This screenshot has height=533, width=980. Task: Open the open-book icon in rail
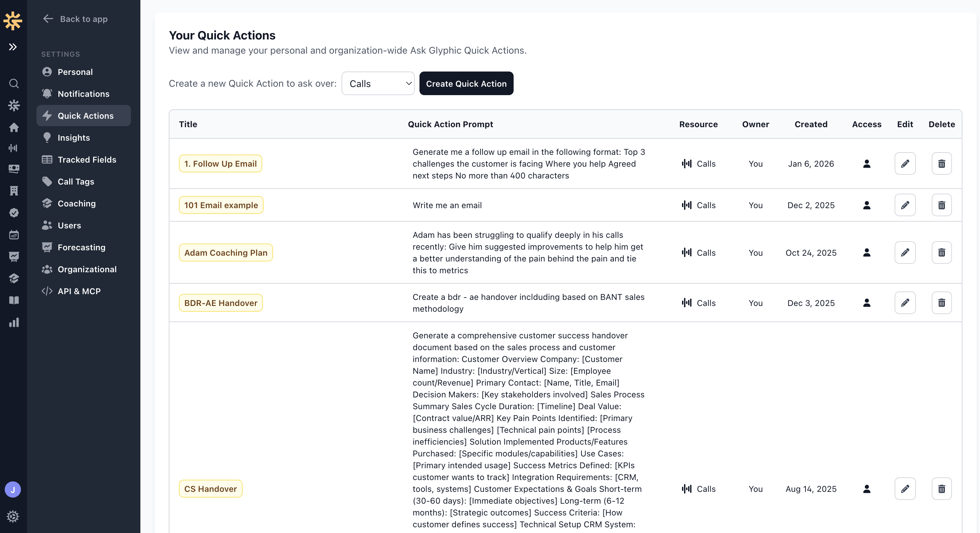click(14, 300)
